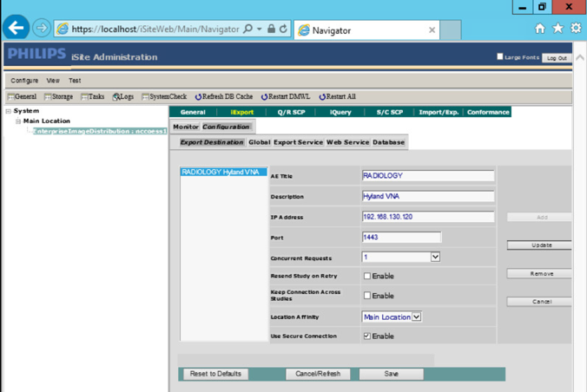Click Restart DMWL
The image size is (587, 392).
point(286,96)
